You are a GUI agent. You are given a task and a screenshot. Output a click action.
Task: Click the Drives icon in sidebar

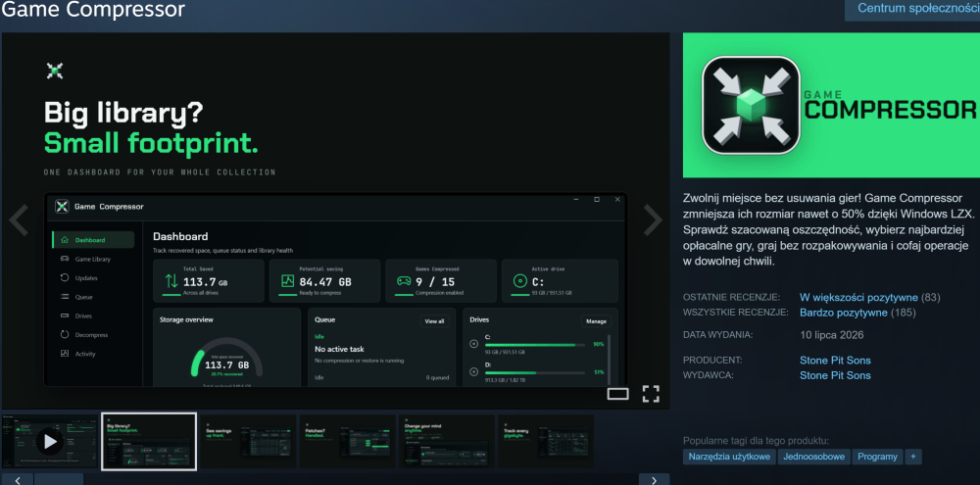click(x=65, y=316)
